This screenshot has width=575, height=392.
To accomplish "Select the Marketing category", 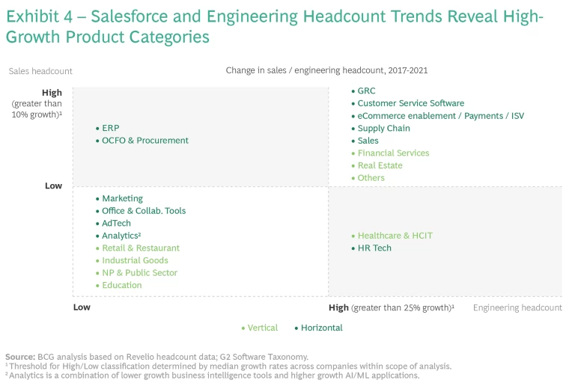I will (122, 198).
